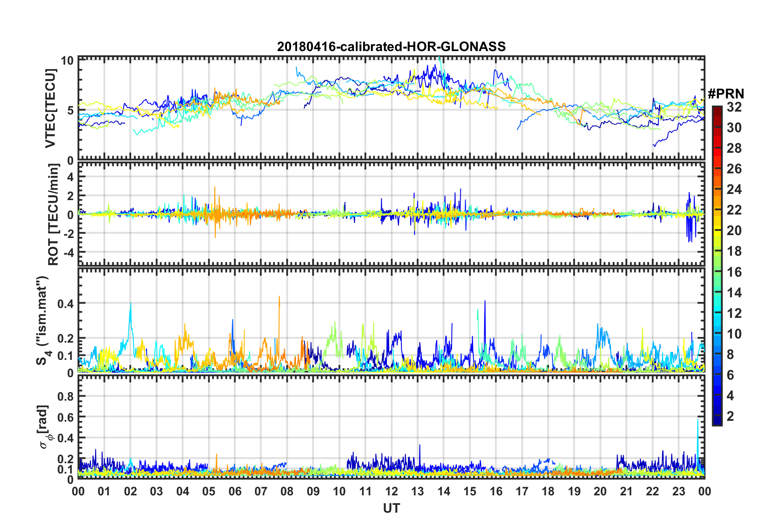Viewport: 783px width, 532px height.
Task: Click x-axis tick label 19
Action: click(574, 491)
